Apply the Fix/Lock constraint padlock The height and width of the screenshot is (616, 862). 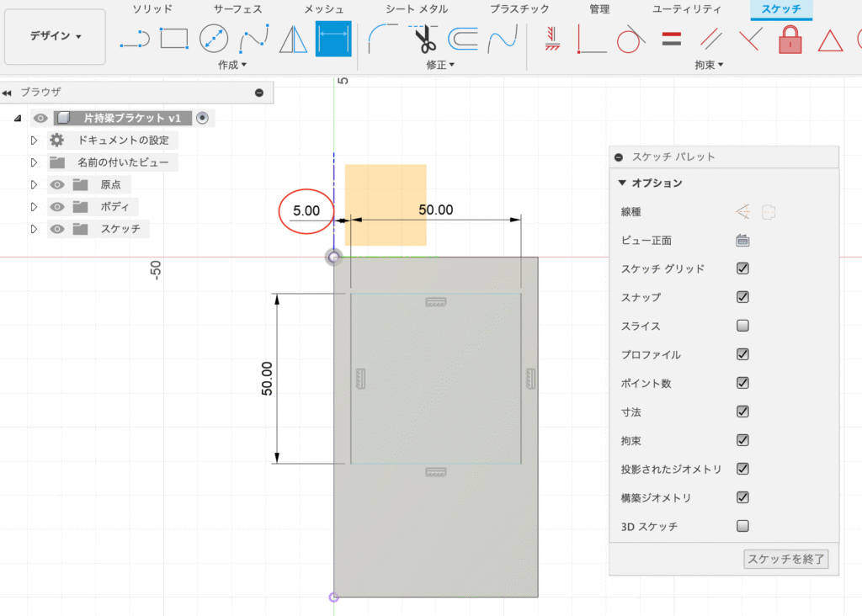tap(790, 40)
